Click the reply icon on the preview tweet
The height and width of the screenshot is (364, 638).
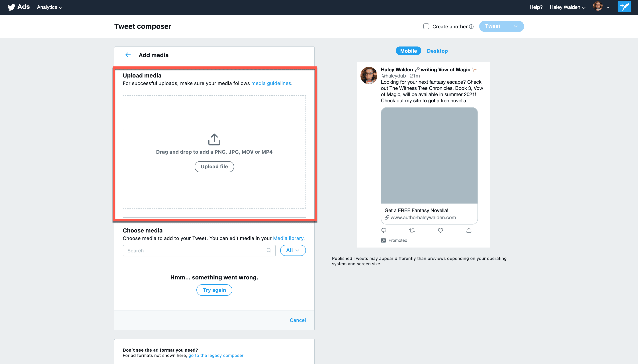(384, 230)
